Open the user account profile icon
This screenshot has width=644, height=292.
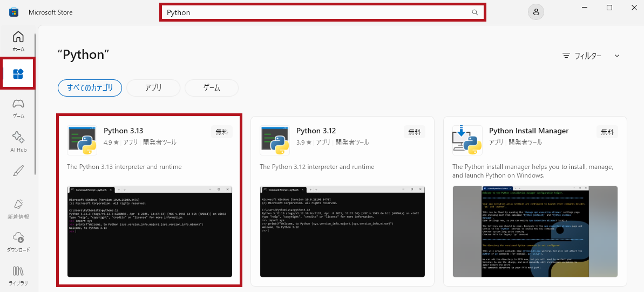(x=535, y=12)
